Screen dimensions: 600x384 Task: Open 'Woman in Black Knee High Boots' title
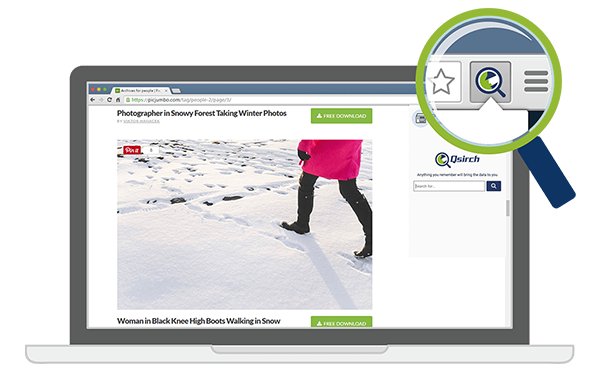tap(199, 321)
